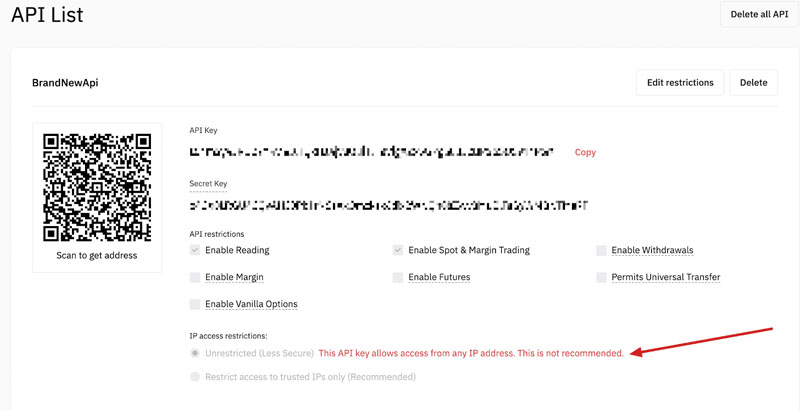Click the IP access restrictions label
800x410 pixels.
point(228,336)
